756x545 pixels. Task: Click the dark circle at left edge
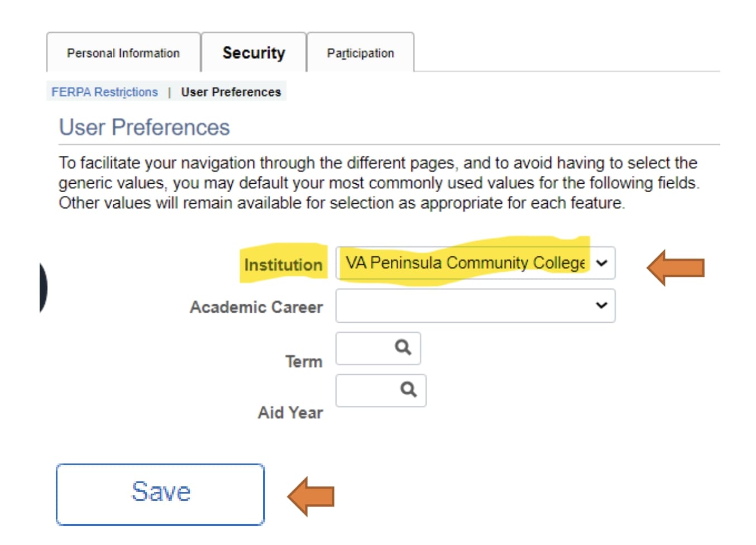tap(43, 288)
